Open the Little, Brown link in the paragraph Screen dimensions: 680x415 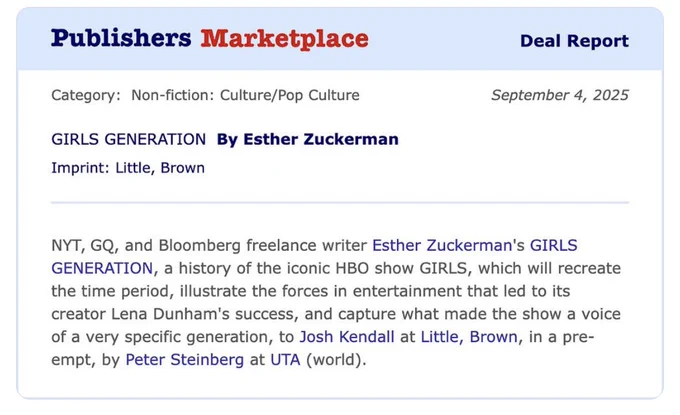(x=469, y=337)
